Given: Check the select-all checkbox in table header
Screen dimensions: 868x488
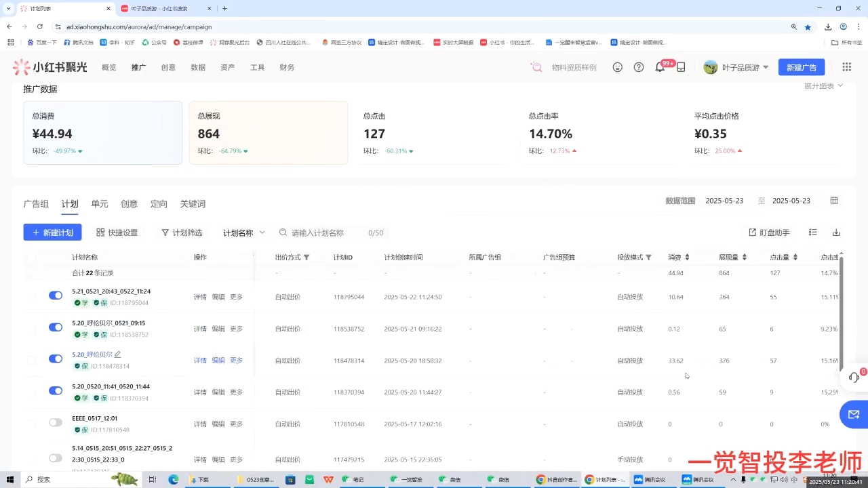Looking at the screenshot, I should [31, 257].
